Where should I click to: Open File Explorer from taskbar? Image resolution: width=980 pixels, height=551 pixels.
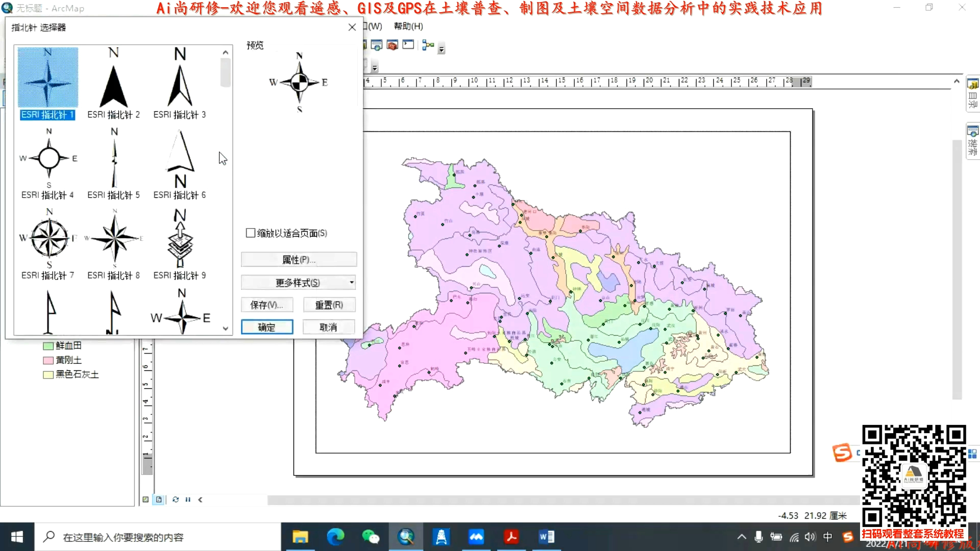(x=300, y=537)
